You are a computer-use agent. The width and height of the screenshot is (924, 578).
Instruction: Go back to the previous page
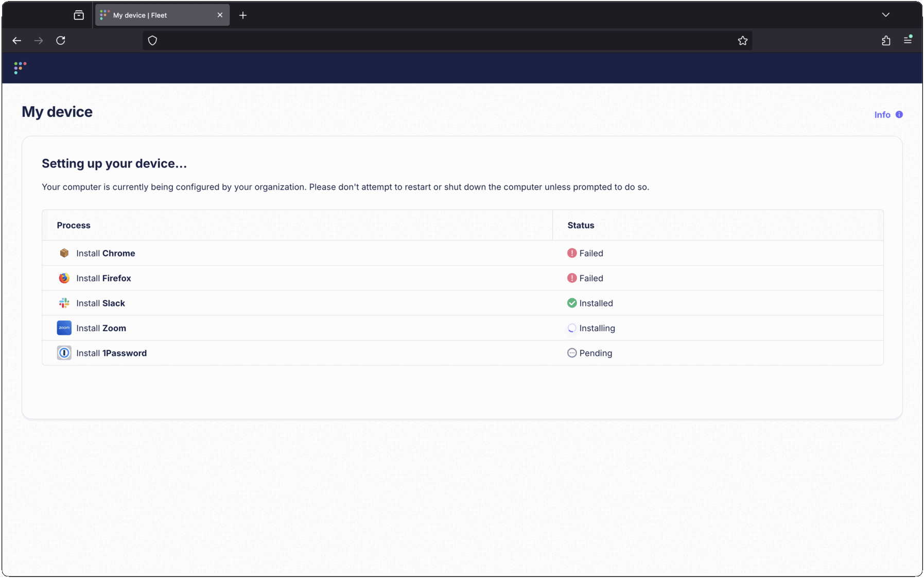pyautogui.click(x=17, y=41)
